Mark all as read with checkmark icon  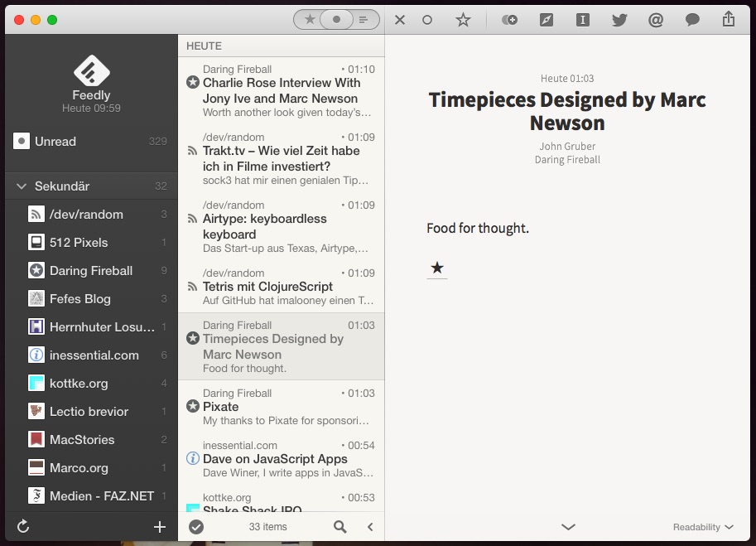point(195,527)
